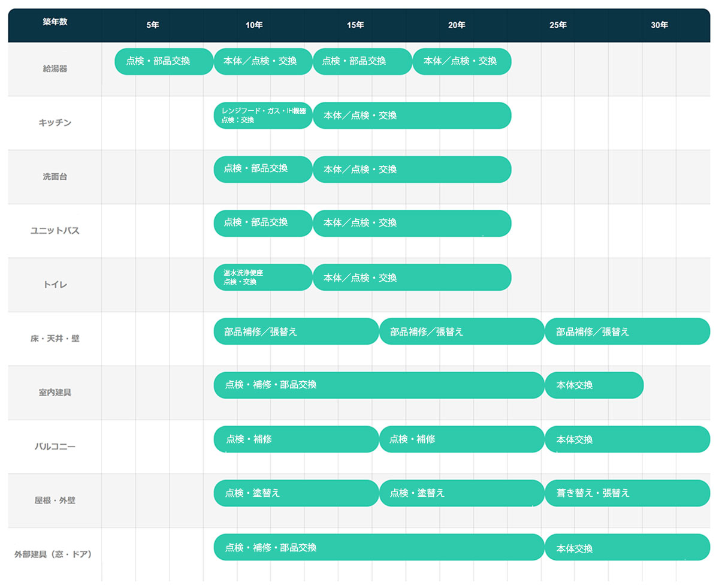This screenshot has height=588, width=719.
Task: Click the レンジフード・ガス・IH機器 bar in キッチン row
Action: 263,115
